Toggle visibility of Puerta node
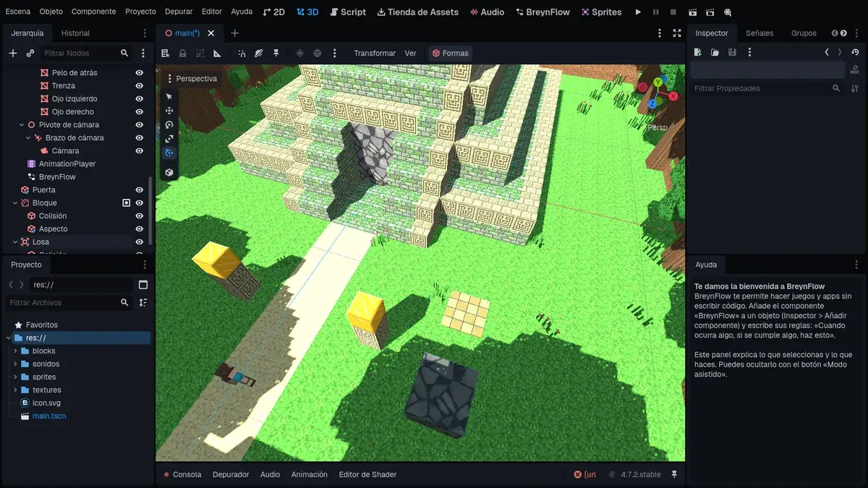The width and height of the screenshot is (868, 488). [x=139, y=190]
